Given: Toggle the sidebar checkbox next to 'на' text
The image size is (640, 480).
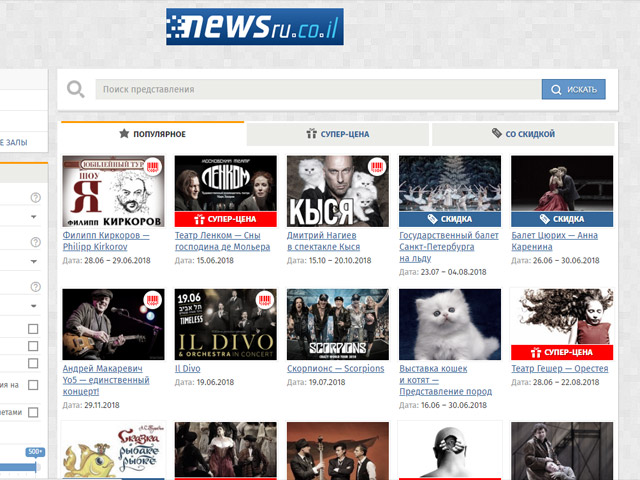Looking at the screenshot, I should (x=33, y=385).
